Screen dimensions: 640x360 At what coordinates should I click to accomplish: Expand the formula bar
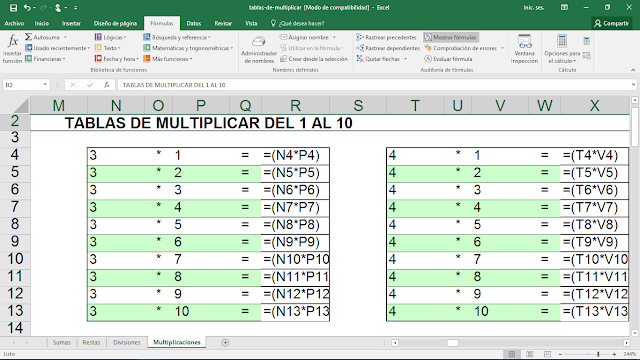633,85
